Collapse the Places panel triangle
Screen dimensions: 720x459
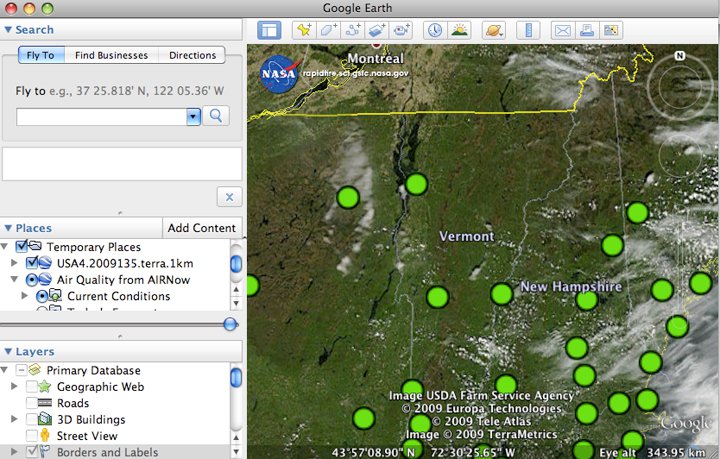(8, 228)
